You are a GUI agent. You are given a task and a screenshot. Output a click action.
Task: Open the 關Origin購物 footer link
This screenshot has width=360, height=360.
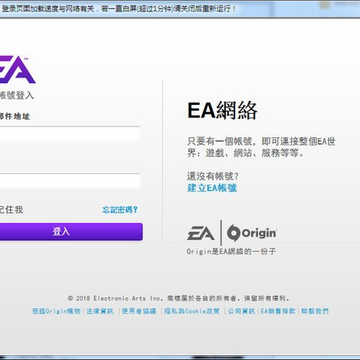point(56,311)
